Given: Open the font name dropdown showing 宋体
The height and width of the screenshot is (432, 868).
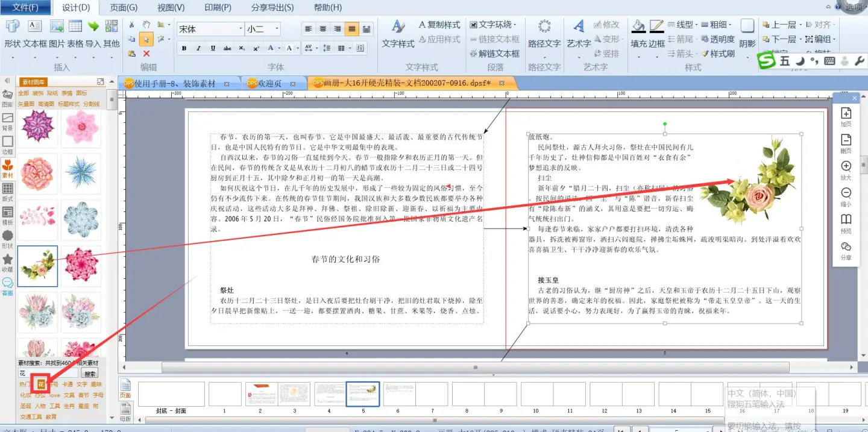Looking at the screenshot, I should point(210,29).
